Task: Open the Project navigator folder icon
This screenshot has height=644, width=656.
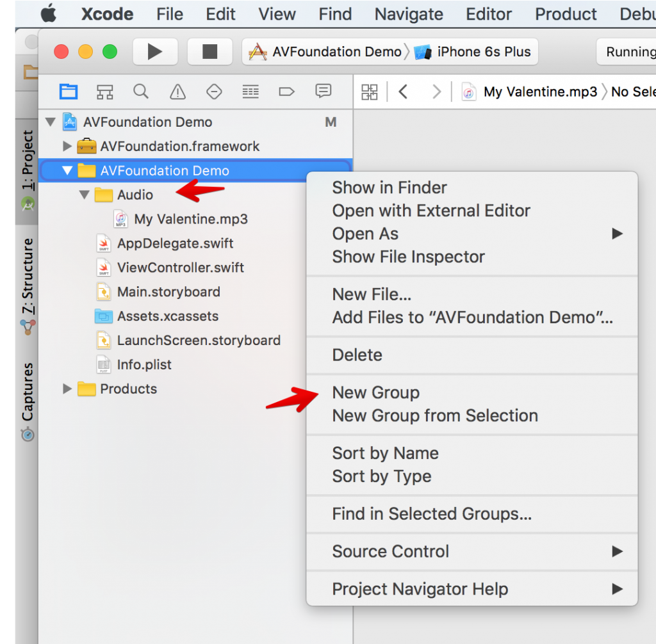Action: point(69,92)
